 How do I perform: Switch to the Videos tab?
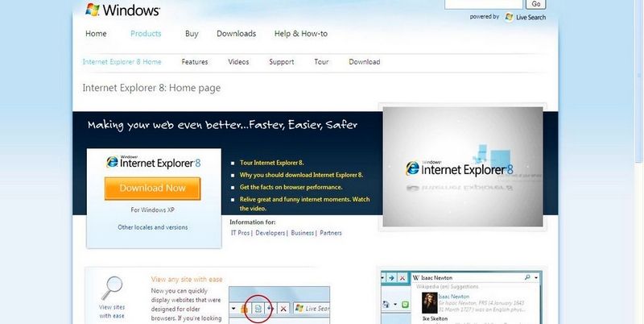click(x=238, y=62)
